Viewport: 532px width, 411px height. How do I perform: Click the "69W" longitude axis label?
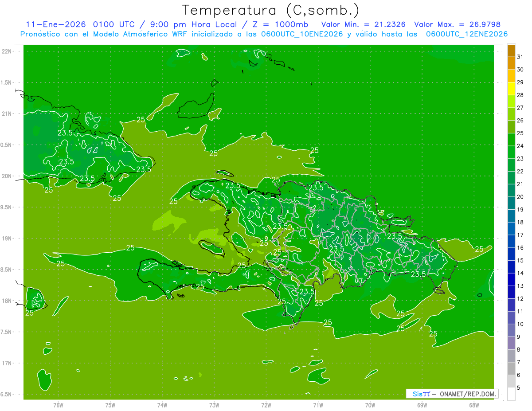tap(422, 405)
